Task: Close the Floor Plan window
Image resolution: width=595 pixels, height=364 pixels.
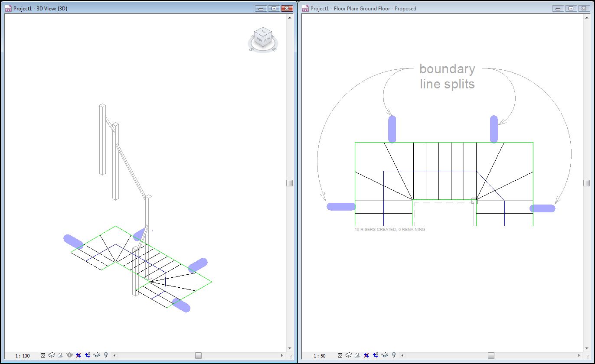Action: coord(584,8)
